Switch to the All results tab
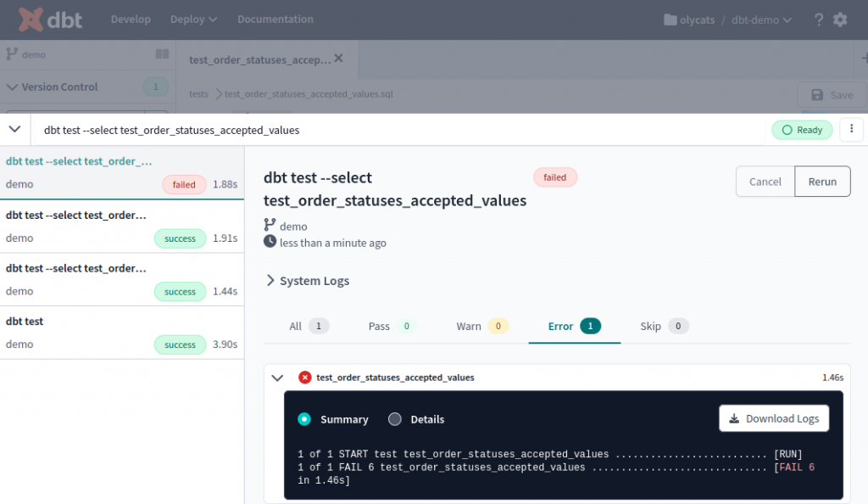The height and width of the screenshot is (504, 868). [309, 326]
